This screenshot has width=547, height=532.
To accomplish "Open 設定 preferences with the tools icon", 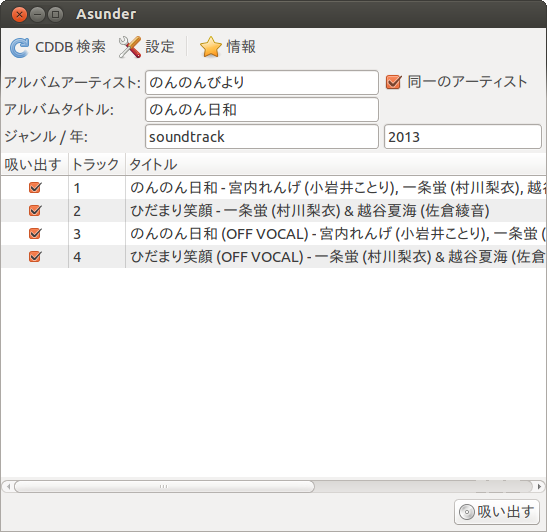I will coord(130,47).
